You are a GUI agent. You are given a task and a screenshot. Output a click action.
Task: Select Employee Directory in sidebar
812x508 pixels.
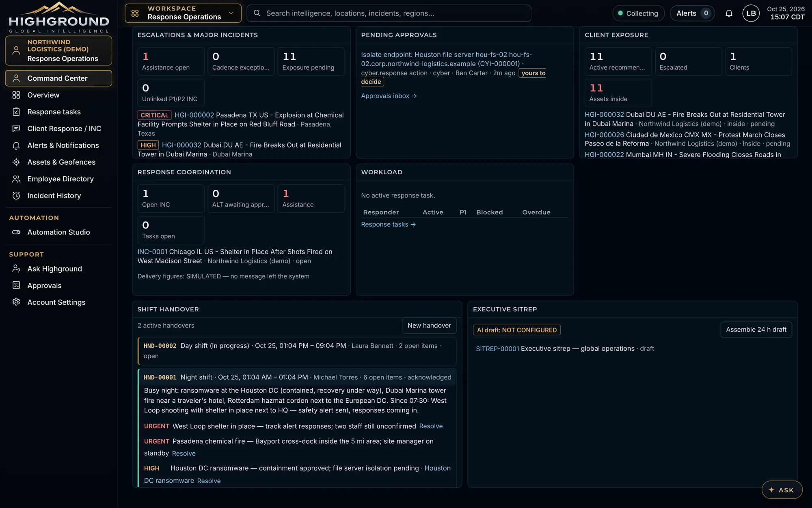(x=58, y=179)
